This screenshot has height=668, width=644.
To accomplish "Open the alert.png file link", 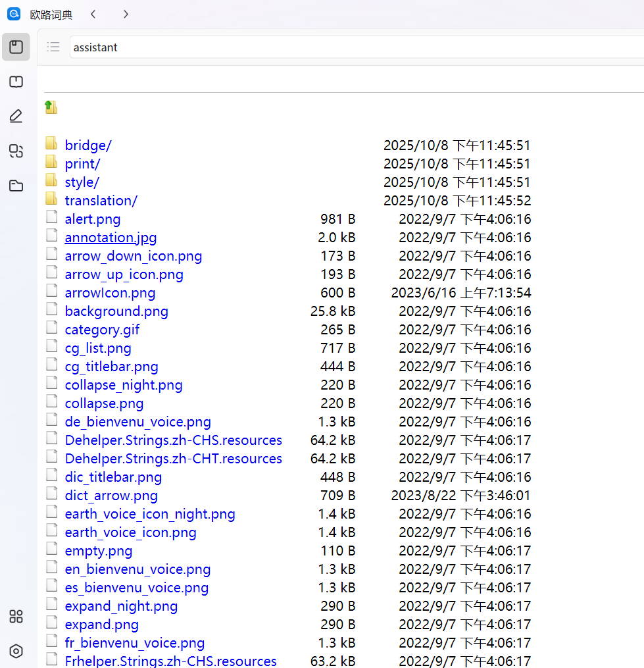I will pyautogui.click(x=93, y=219).
